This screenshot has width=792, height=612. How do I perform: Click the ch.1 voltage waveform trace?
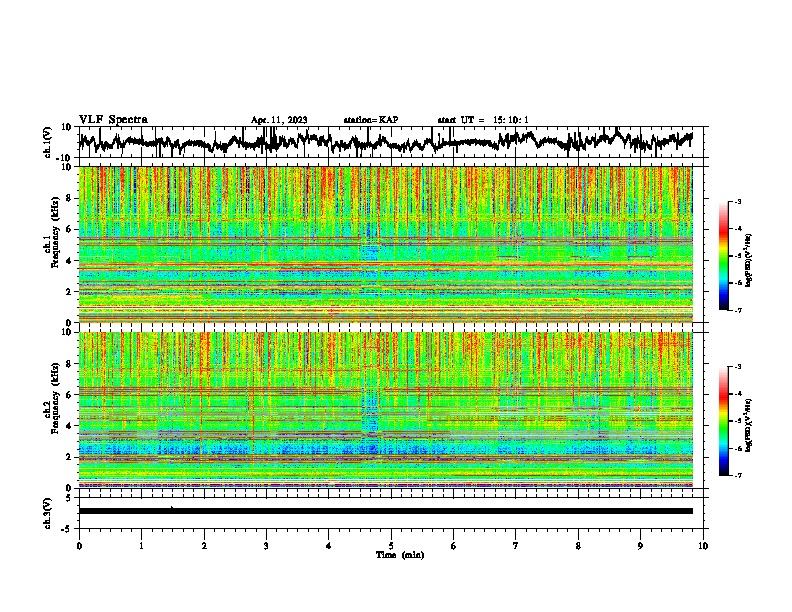385,142
